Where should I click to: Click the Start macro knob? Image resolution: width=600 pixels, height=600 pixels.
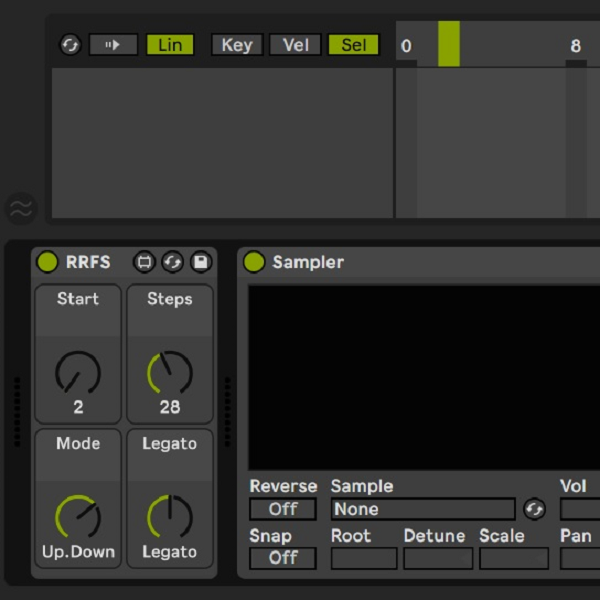[x=78, y=374]
